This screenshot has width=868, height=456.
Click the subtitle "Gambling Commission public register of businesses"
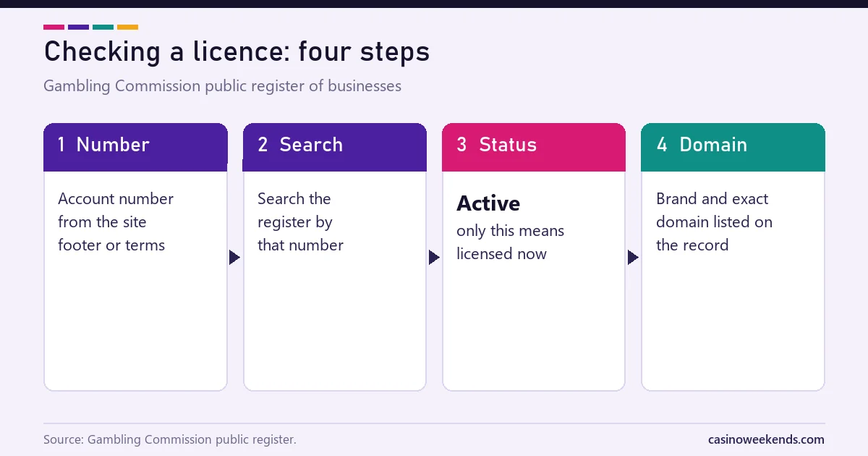click(x=222, y=86)
